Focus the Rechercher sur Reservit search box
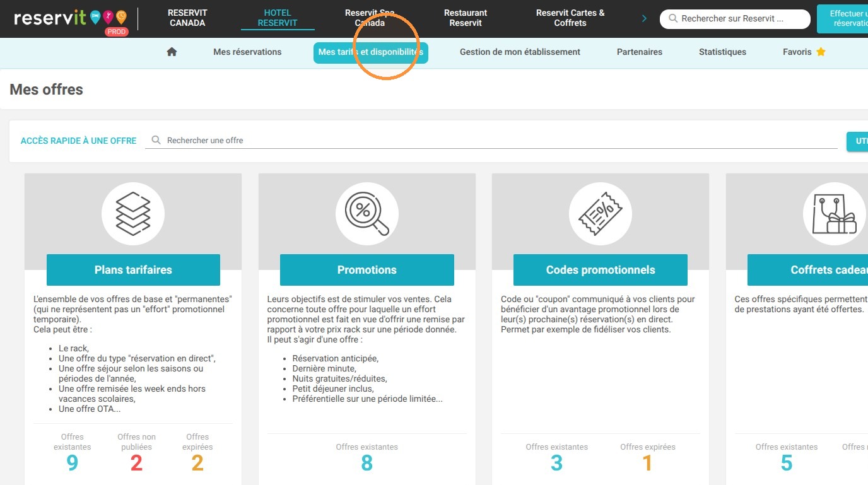The image size is (868, 485). click(735, 19)
